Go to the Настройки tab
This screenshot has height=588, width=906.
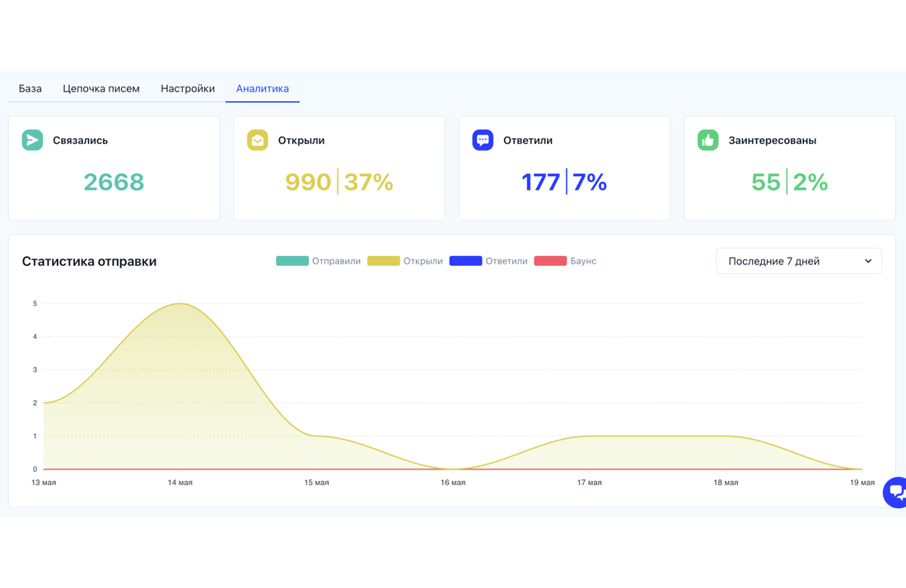click(188, 88)
